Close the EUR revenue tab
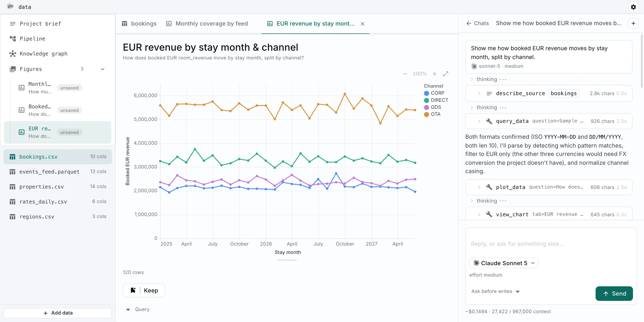 click(x=362, y=24)
